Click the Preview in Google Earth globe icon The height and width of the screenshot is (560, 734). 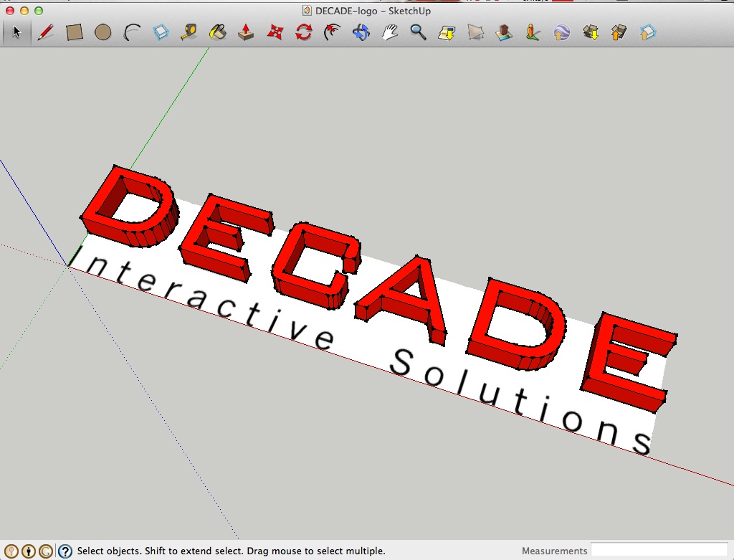[561, 32]
